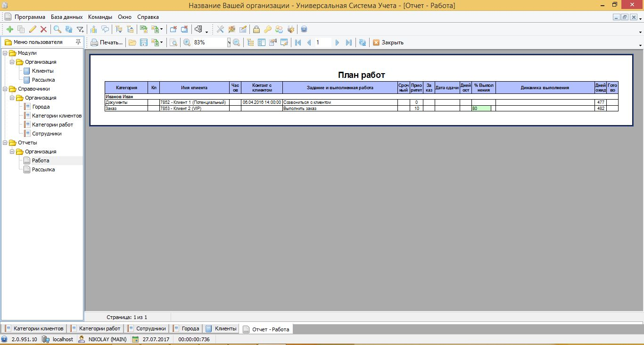
Task: Click the exit door icon in main toolbar
Action: click(198, 29)
